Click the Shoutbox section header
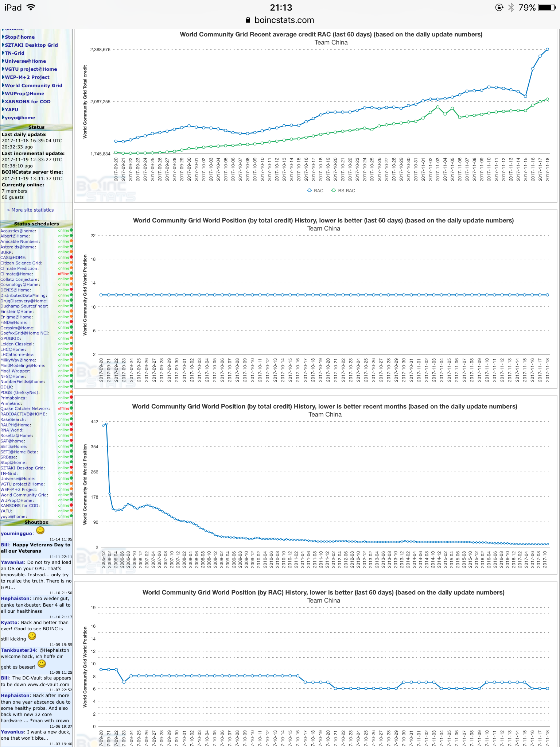Image resolution: width=560 pixels, height=747 pixels. 36,522
